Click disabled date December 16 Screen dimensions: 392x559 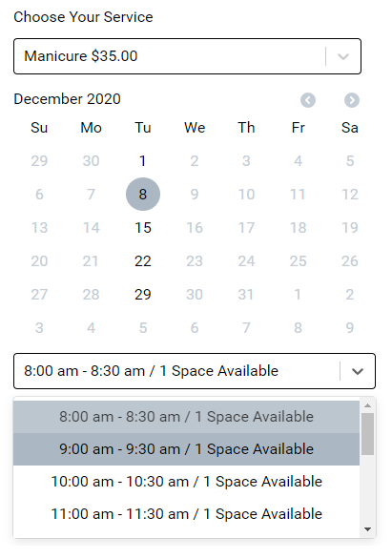195,227
